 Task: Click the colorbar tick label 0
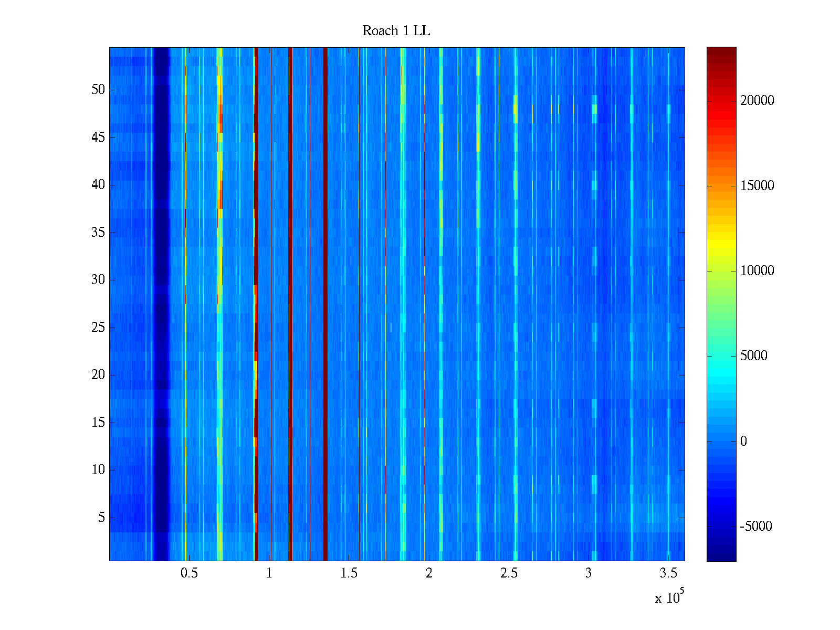click(x=743, y=442)
